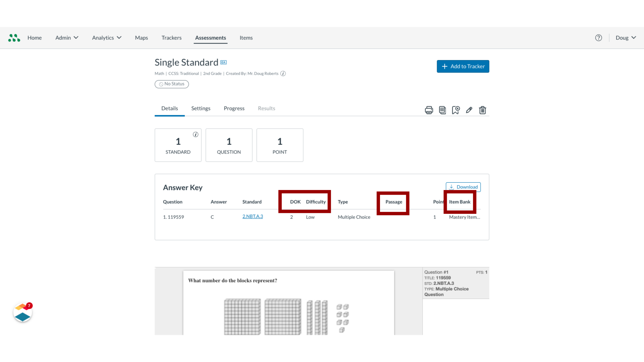The height and width of the screenshot is (362, 644).
Task: Switch to the Progress tab
Action: pos(234,108)
